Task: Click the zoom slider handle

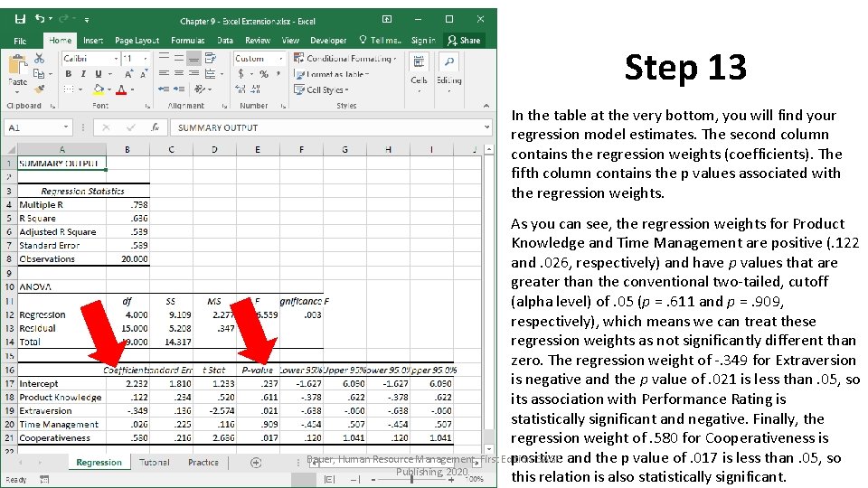Action: pos(411,480)
